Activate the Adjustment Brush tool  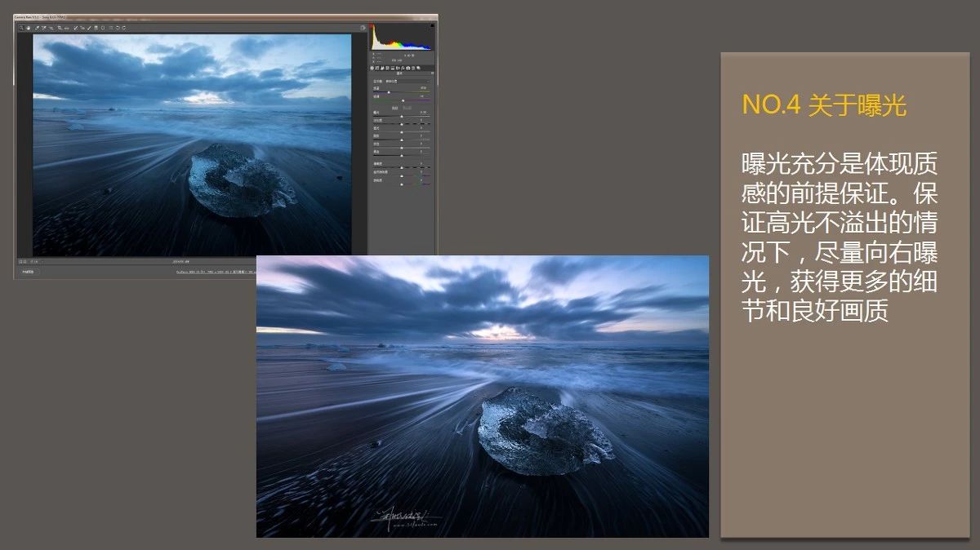(x=89, y=28)
